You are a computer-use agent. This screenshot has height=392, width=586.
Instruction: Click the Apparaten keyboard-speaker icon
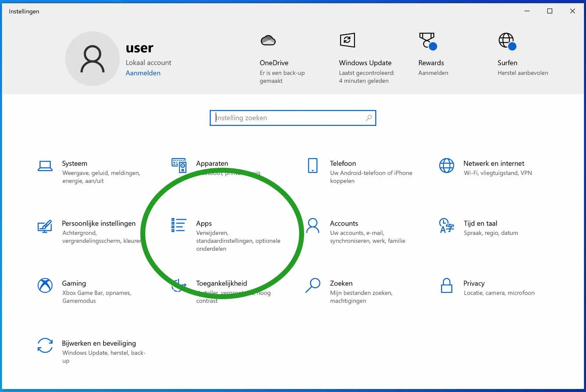179,165
